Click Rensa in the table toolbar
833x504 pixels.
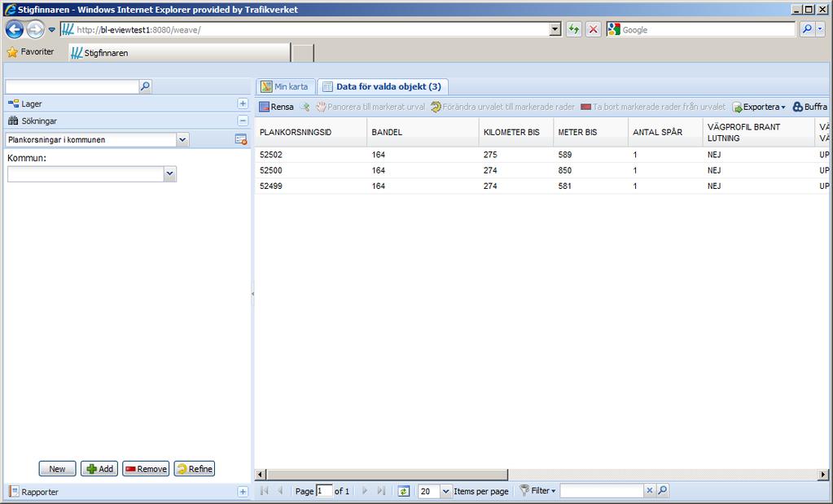(276, 107)
